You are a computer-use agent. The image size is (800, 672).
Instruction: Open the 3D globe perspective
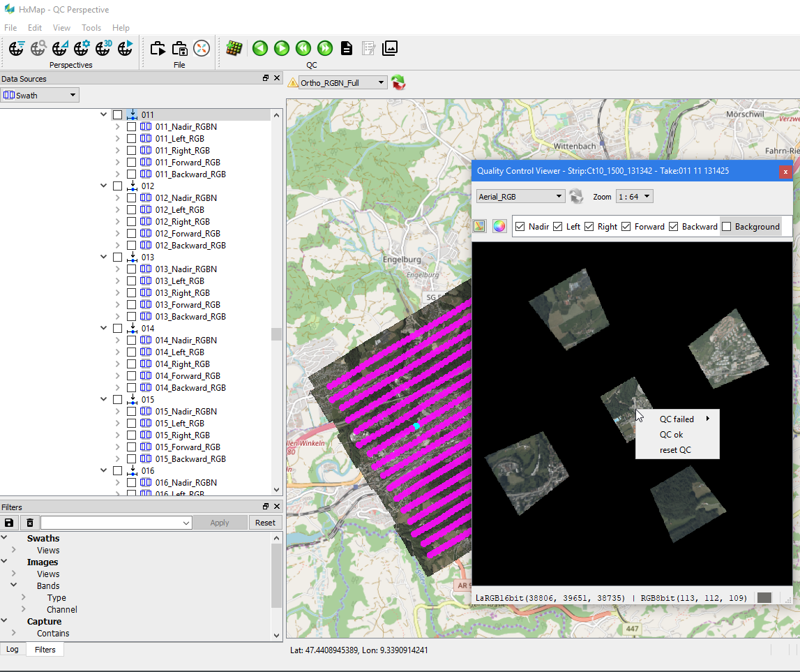(103, 48)
